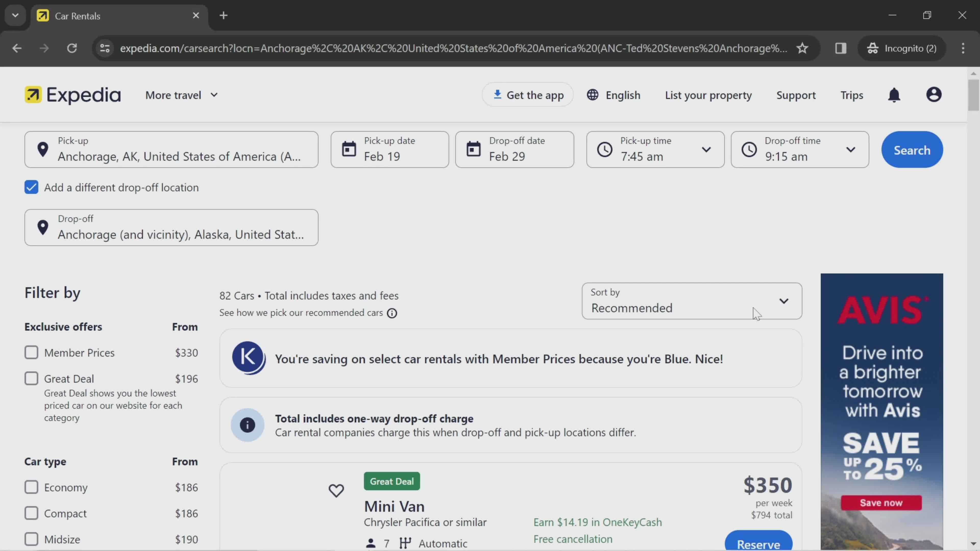Viewport: 980px width, 551px height.
Task: Open the Drop-off time dropdown
Action: point(800,149)
